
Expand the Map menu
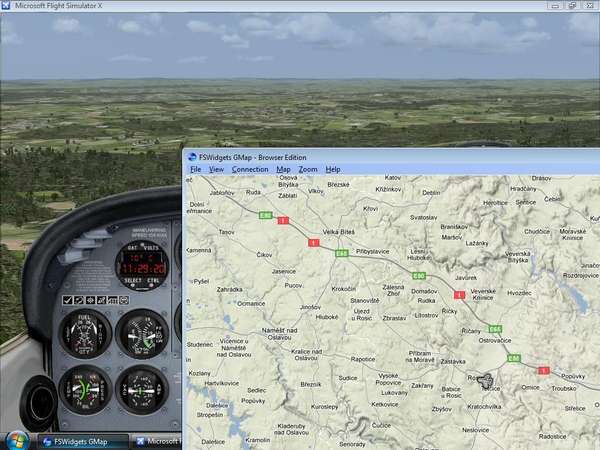(x=283, y=170)
